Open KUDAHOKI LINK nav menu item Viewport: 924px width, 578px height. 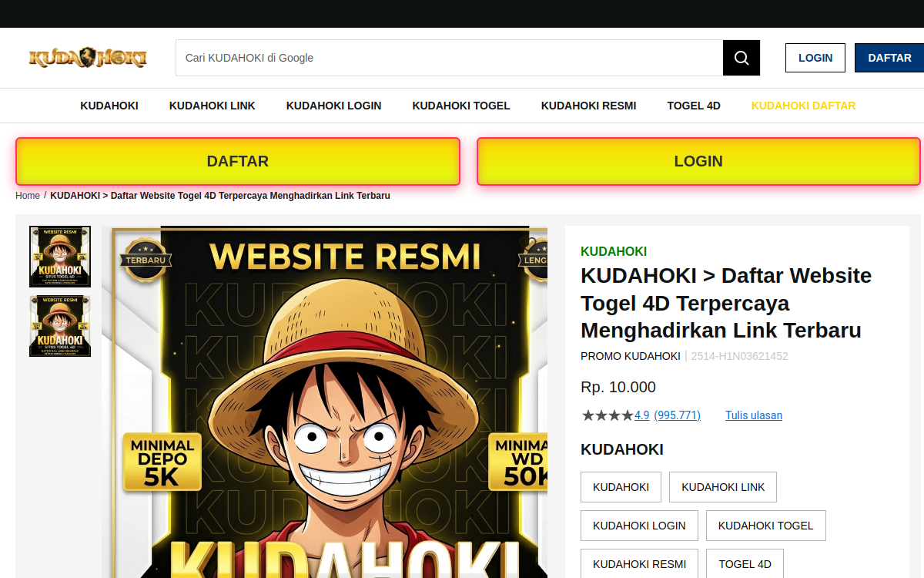coord(213,106)
